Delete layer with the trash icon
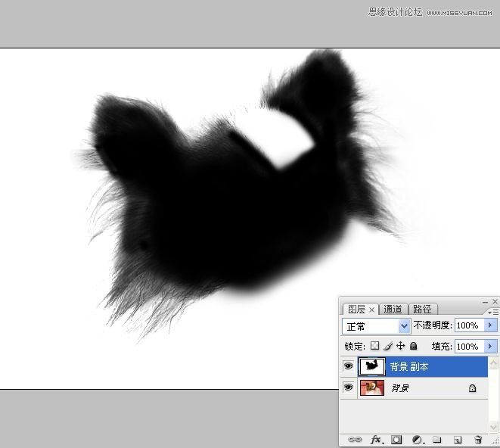This screenshot has width=500, height=448. [x=478, y=440]
